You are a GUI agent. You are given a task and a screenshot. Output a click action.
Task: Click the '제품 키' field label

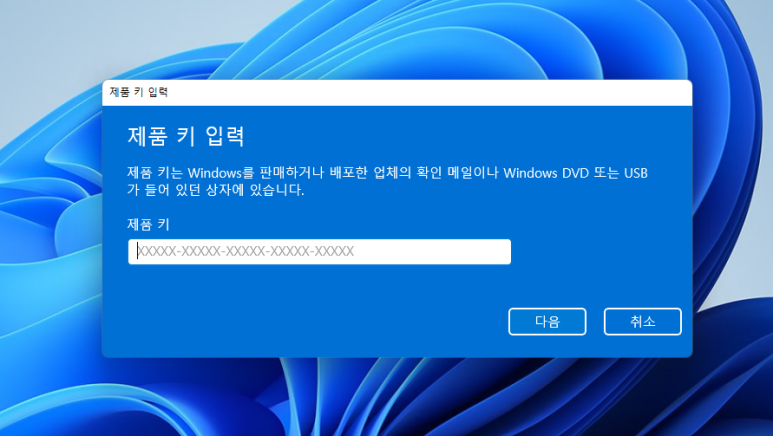click(148, 224)
